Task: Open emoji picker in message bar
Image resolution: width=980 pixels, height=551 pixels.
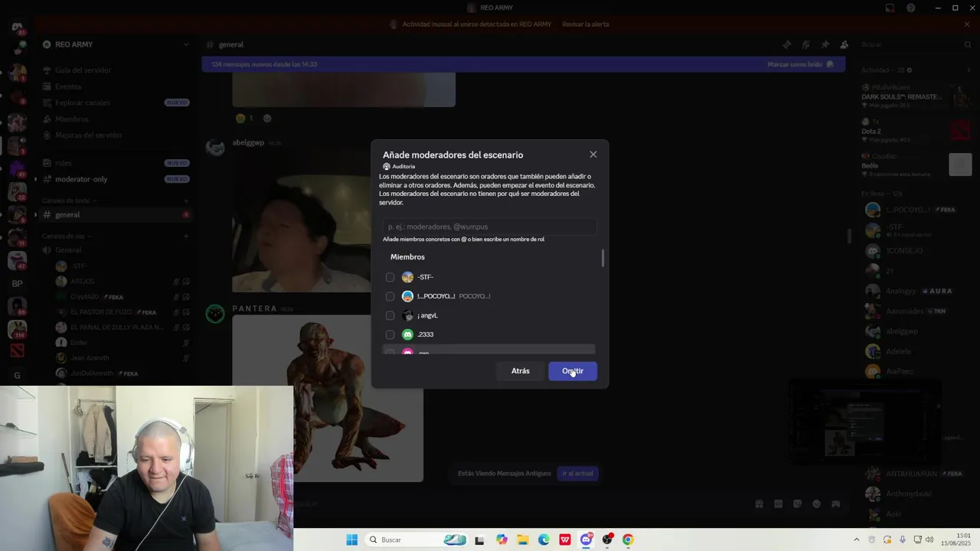Action: point(816,504)
